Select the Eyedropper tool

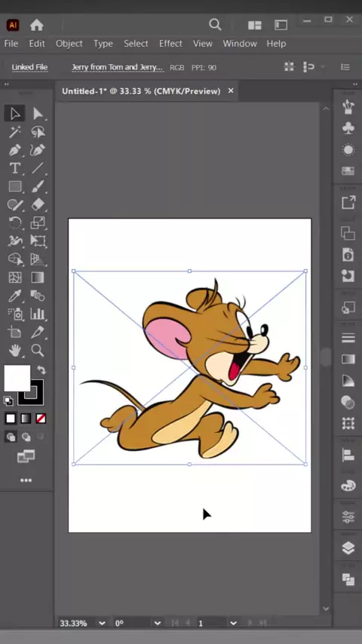tap(15, 296)
